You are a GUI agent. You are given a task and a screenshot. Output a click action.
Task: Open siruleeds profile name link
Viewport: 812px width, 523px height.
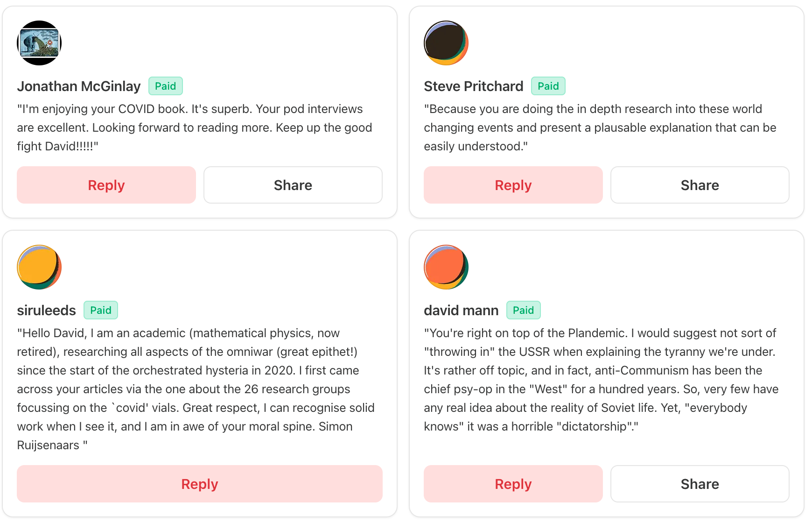(x=47, y=311)
